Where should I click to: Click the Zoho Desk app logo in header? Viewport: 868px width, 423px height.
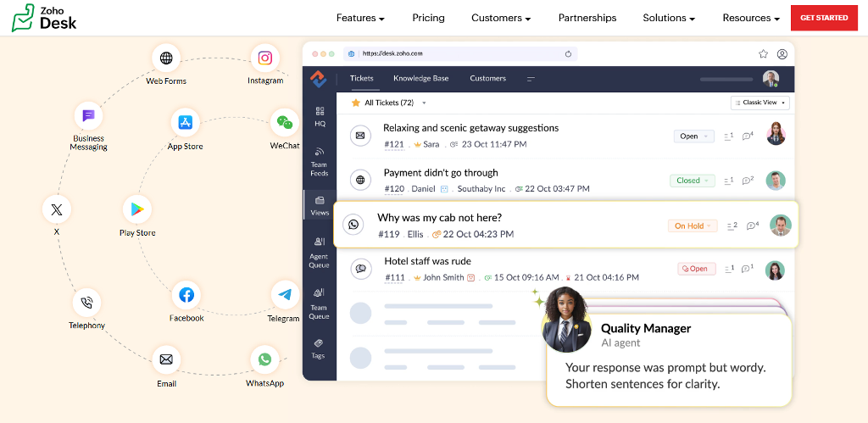pos(319,79)
